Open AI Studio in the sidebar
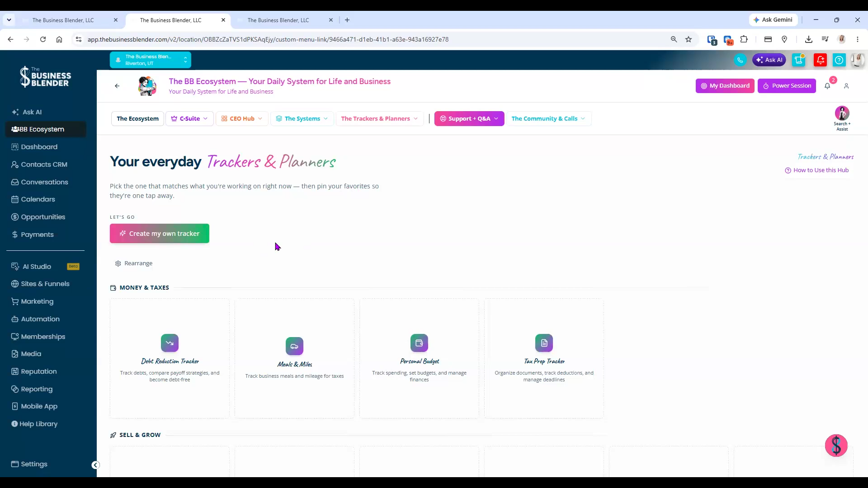The height and width of the screenshot is (488, 868). (x=45, y=267)
